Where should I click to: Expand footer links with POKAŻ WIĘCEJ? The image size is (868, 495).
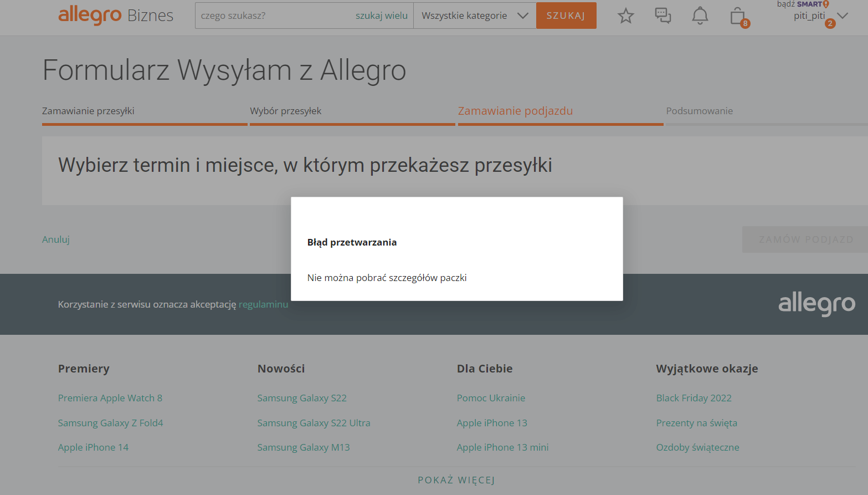point(456,480)
